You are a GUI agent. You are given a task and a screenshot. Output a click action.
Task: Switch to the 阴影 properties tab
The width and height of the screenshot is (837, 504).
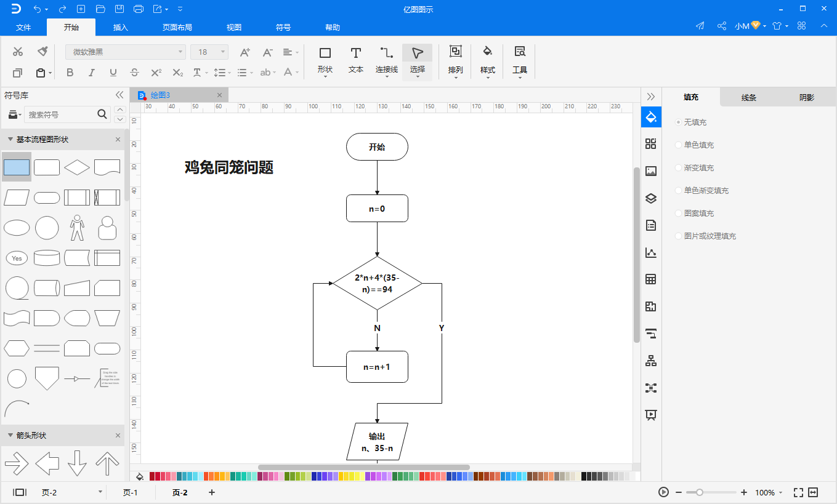pos(807,97)
